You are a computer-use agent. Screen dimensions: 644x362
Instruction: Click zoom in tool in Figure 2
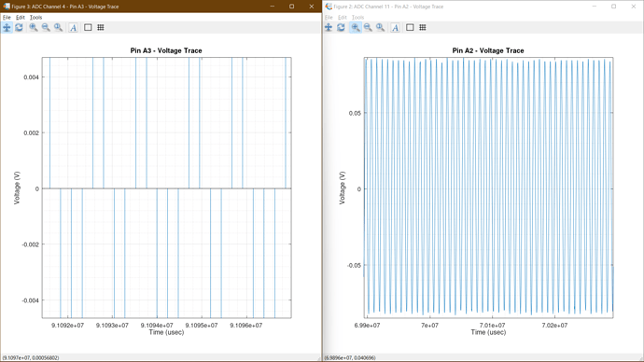[x=356, y=27]
